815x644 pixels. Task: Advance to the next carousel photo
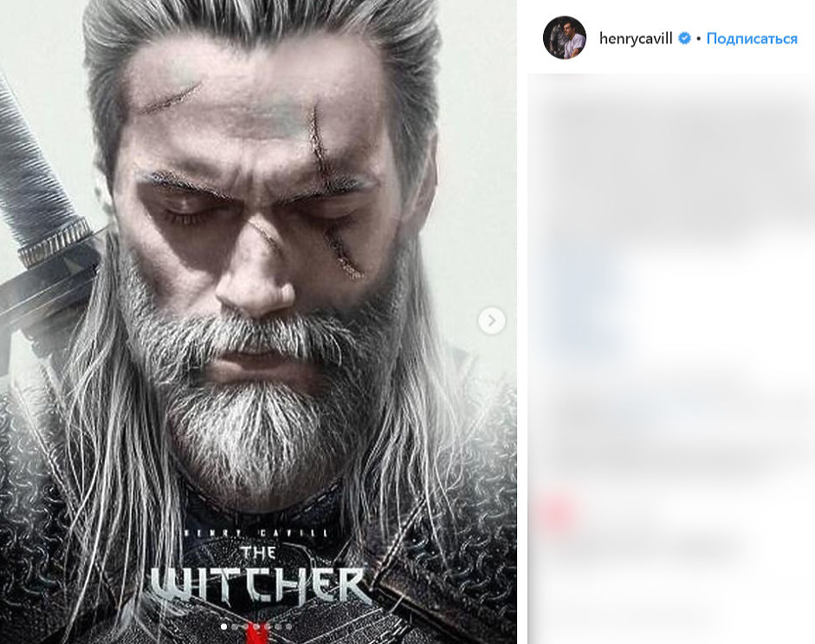[491, 321]
